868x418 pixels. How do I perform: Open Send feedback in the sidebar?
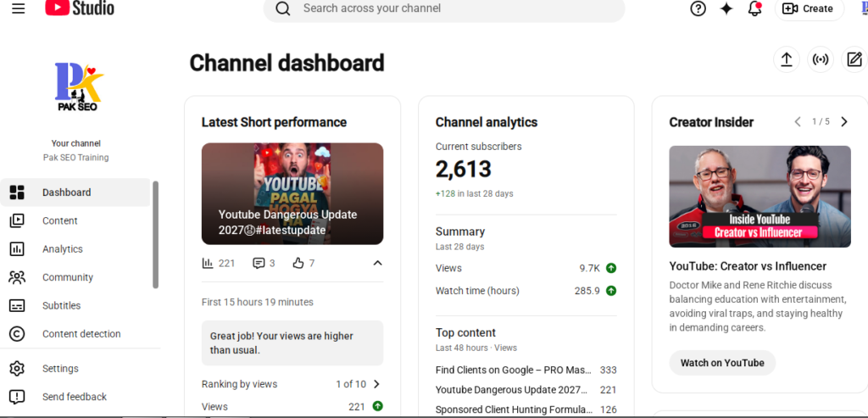click(75, 397)
